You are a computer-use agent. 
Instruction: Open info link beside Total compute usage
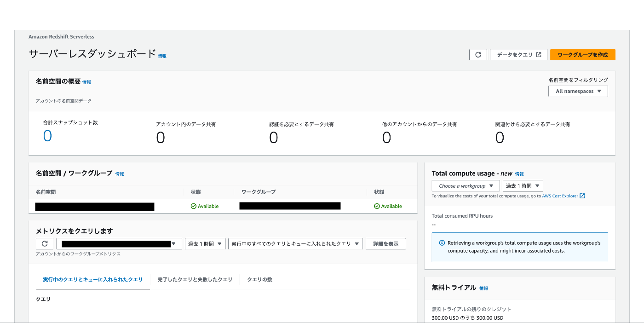519,174
